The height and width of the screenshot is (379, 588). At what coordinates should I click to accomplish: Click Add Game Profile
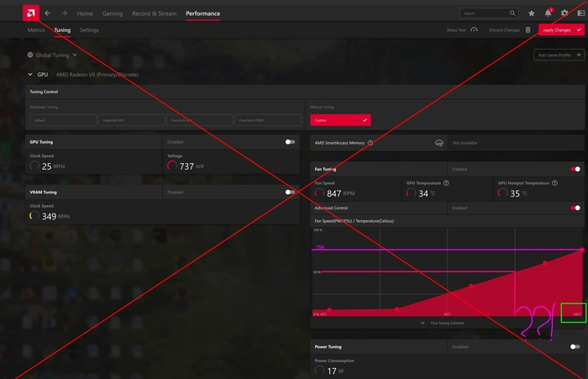559,55
